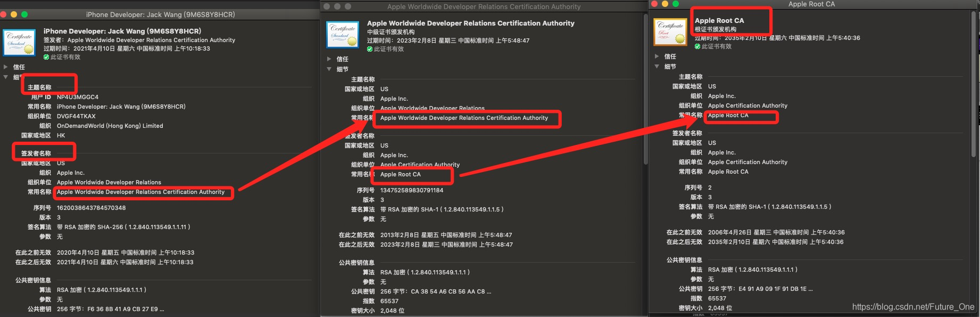The image size is (980, 317).
Task: Select '2,048 位' key size in middle window
Action: coord(392,311)
